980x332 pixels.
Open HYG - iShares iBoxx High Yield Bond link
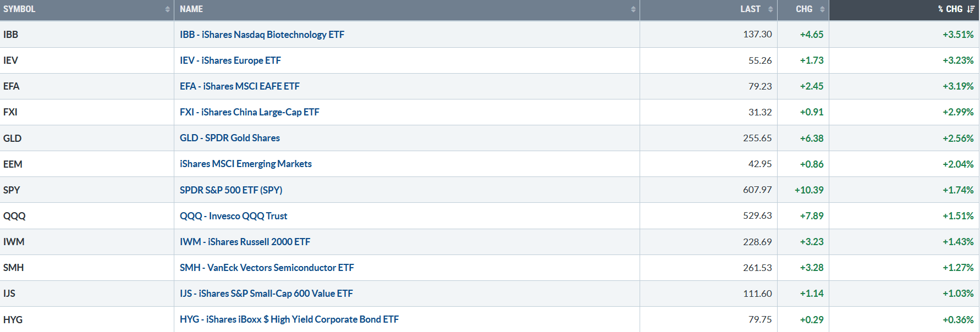(289, 319)
